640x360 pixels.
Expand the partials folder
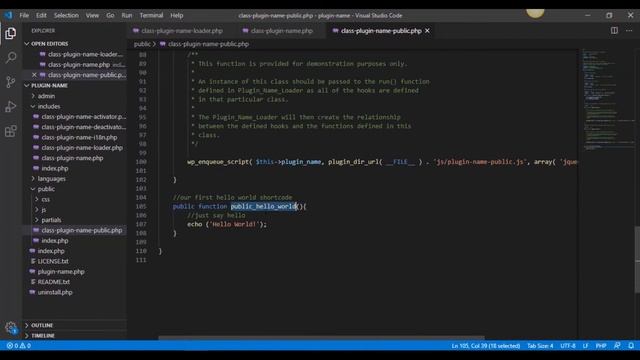(51, 220)
